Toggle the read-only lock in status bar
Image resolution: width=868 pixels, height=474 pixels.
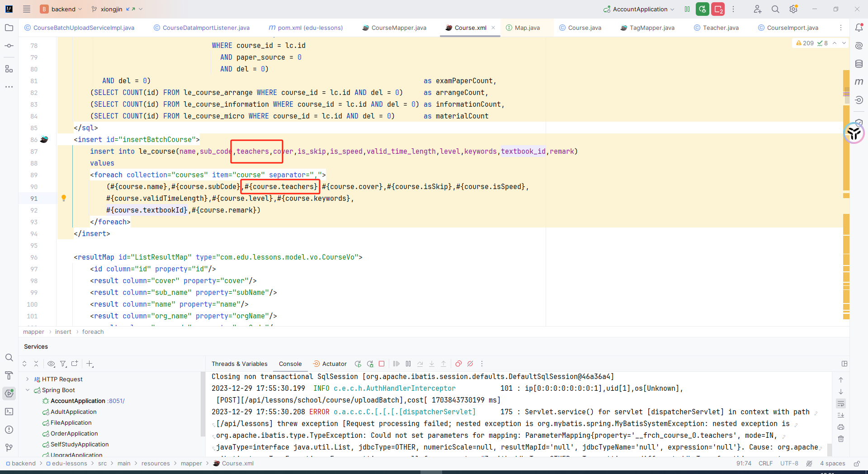tap(857, 463)
